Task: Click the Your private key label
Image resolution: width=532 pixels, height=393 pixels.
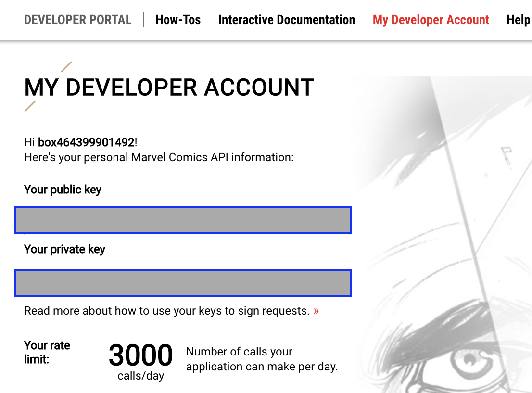Action: click(x=64, y=249)
